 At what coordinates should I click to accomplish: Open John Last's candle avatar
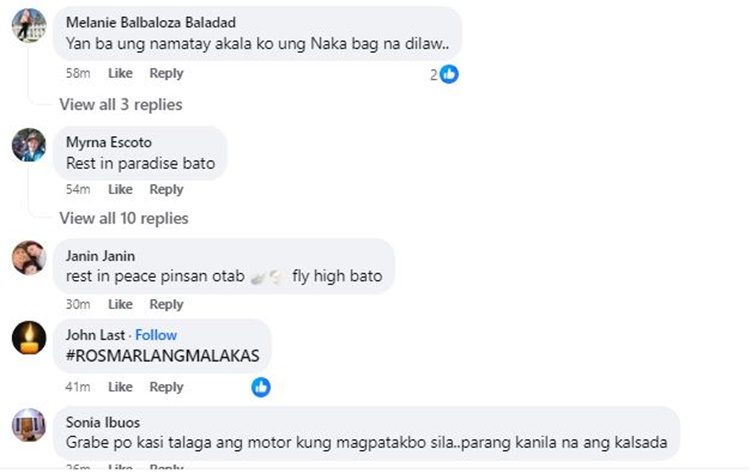pyautogui.click(x=29, y=338)
